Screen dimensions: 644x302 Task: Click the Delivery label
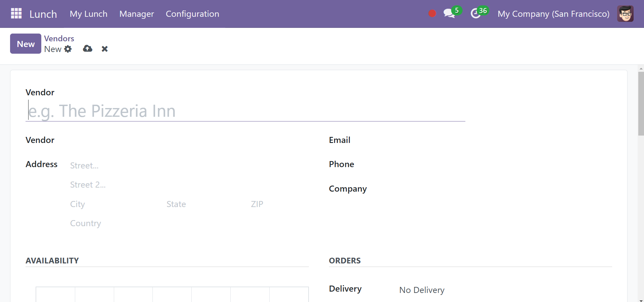point(345,289)
